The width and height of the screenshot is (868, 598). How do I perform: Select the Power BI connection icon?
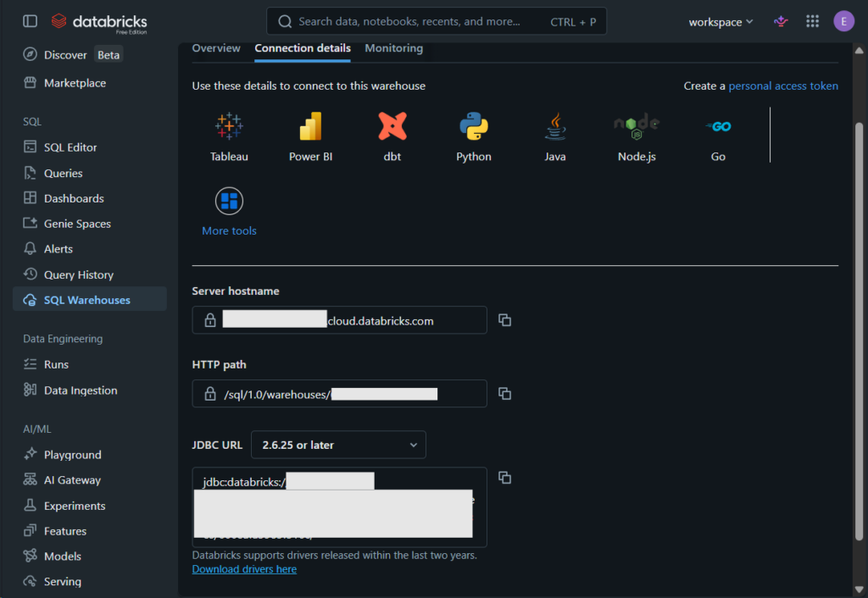click(x=310, y=127)
